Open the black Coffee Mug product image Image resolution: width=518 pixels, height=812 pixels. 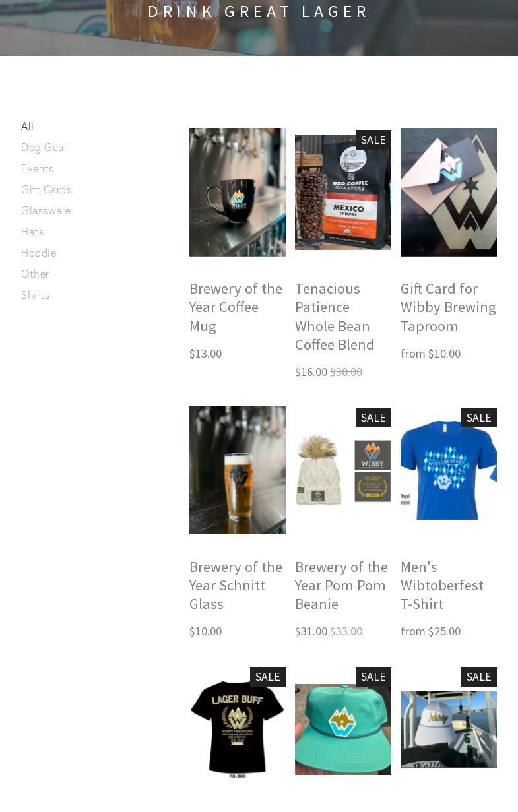[238, 192]
